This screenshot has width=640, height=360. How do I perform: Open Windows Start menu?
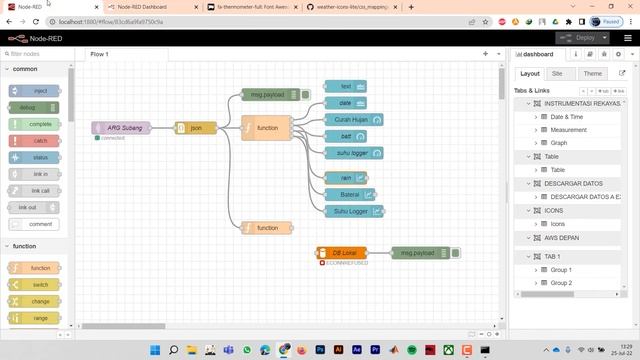tap(155, 350)
